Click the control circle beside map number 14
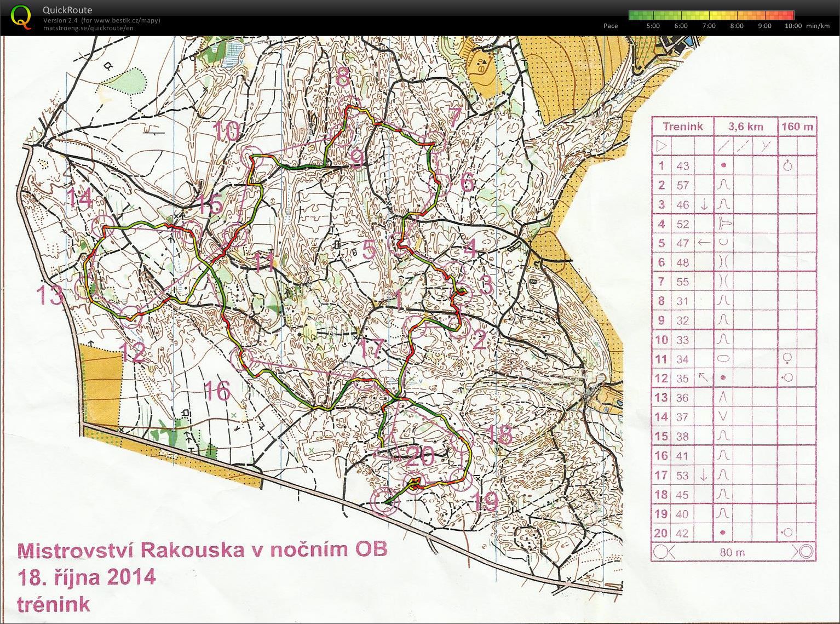The image size is (840, 624). (x=104, y=226)
